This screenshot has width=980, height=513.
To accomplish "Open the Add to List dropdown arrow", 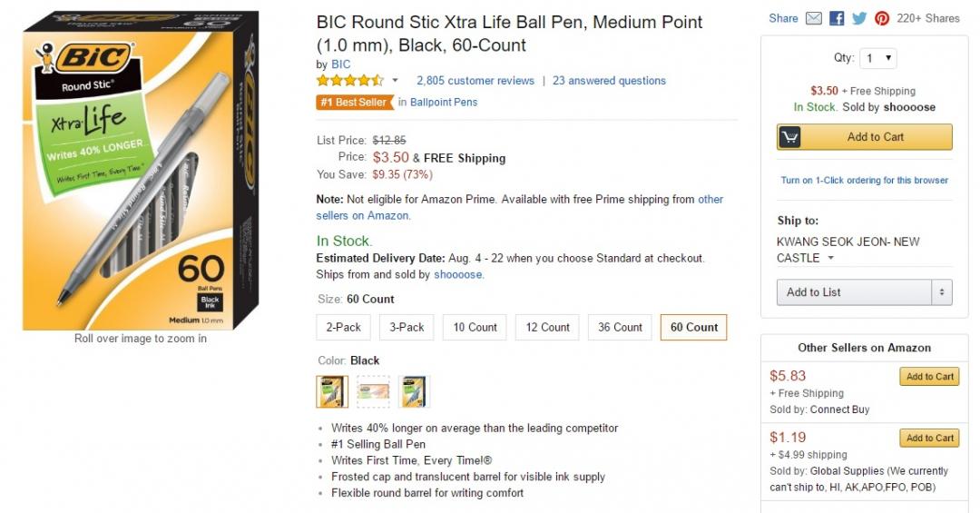I will pos(942,292).
